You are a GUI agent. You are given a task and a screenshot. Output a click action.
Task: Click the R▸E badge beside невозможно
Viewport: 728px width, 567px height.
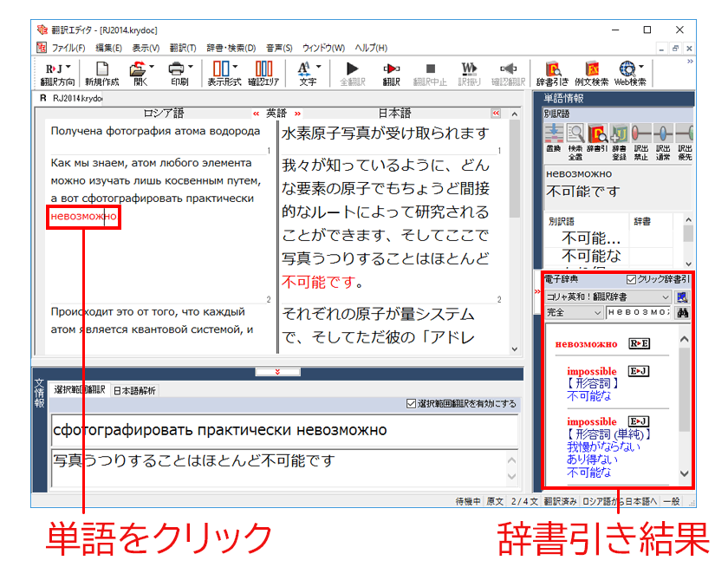click(640, 343)
